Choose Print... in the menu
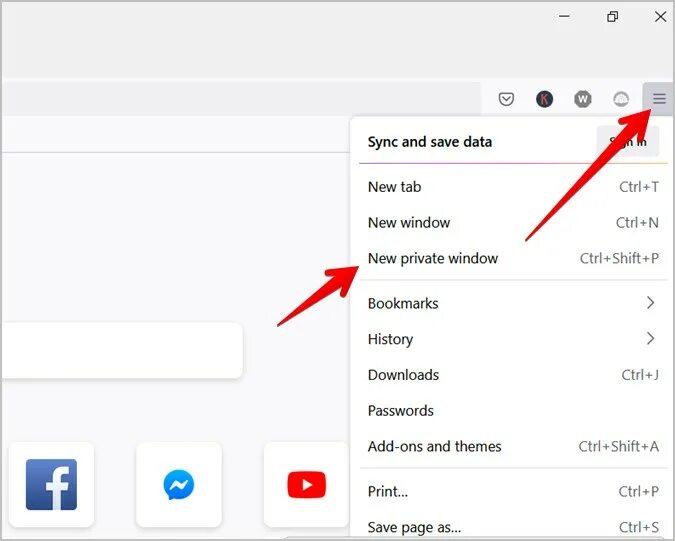Screen dimensions: 675x541 pos(513,491)
